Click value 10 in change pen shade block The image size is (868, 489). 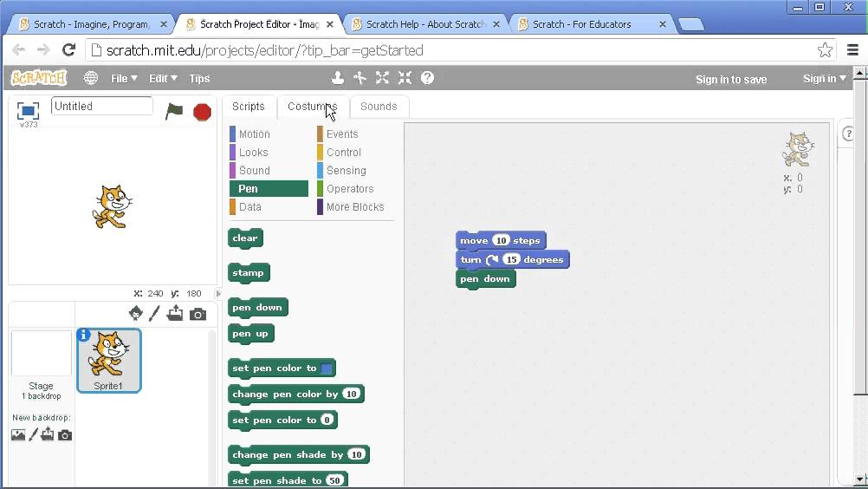(x=357, y=454)
